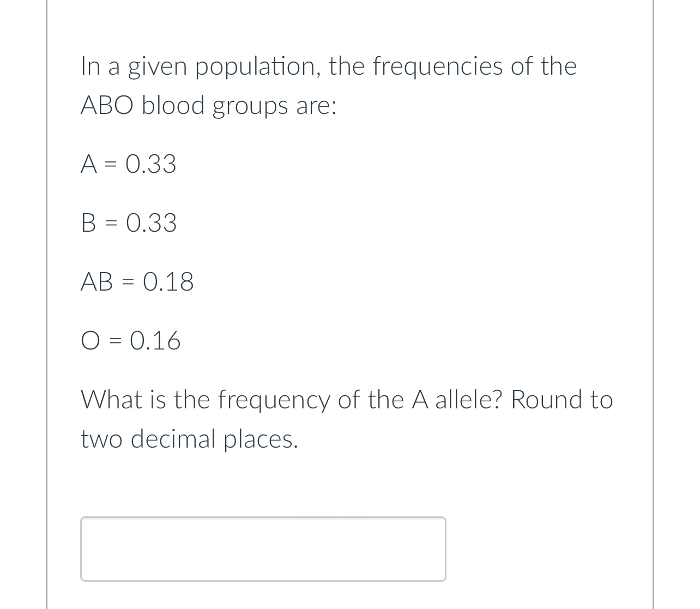700x609 pixels.
Task: Click the text 'Round to two decimal places'
Action: point(562,400)
